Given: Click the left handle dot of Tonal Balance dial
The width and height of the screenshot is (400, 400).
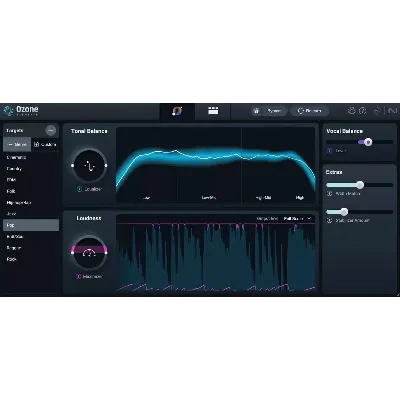Looking at the screenshot, I should click(x=72, y=165).
